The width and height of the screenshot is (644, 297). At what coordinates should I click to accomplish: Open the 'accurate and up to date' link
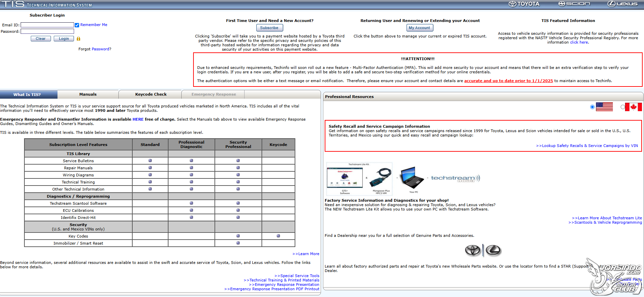(508, 81)
